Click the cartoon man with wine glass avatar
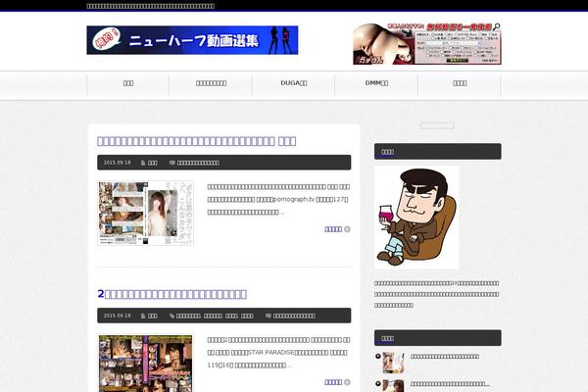The image size is (588, 392). pyautogui.click(x=416, y=218)
